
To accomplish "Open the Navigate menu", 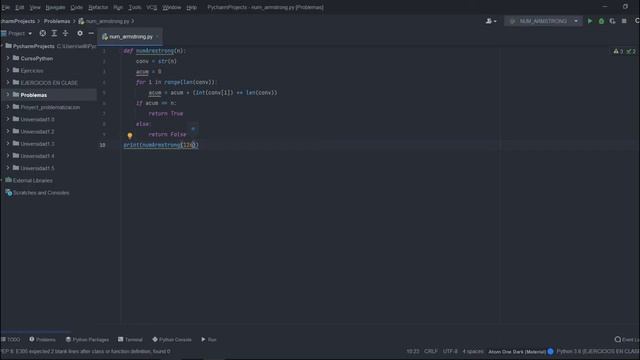I will [x=55, y=7].
